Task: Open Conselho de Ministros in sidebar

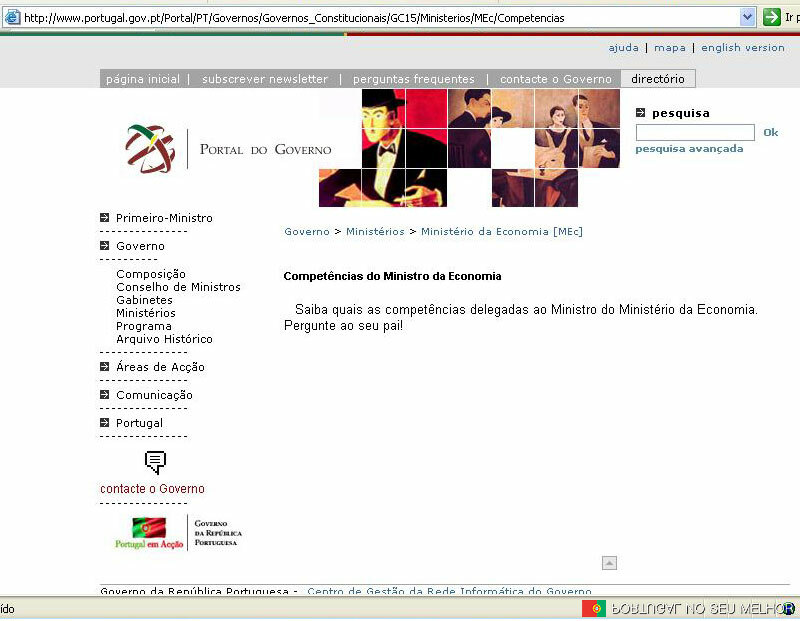Action: tap(178, 287)
